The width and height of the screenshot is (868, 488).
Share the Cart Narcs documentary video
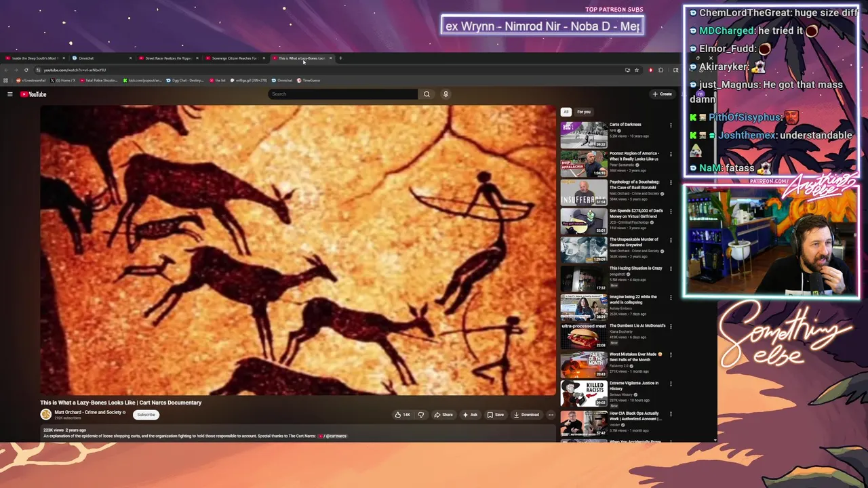tap(443, 415)
